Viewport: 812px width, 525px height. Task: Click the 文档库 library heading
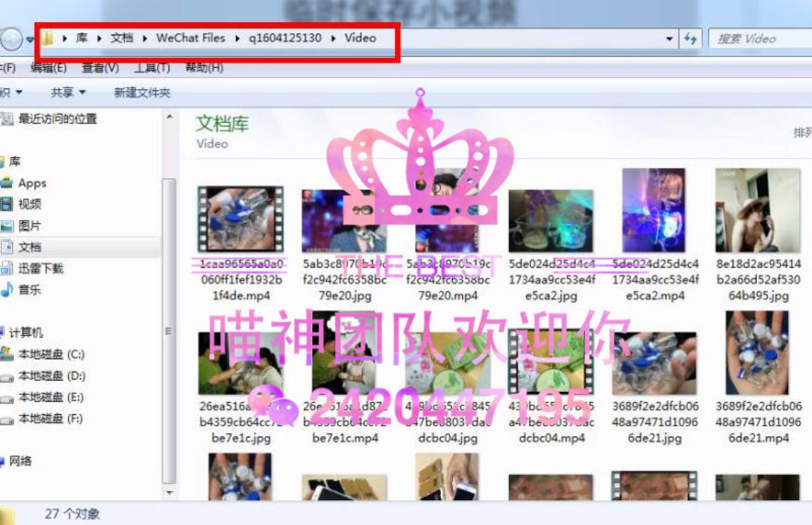click(222, 124)
